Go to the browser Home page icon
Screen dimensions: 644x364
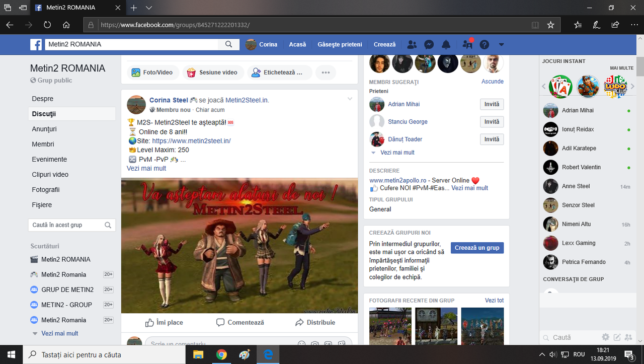click(66, 25)
